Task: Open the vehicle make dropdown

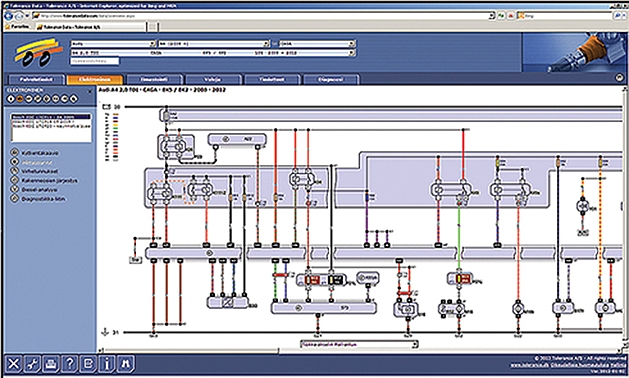Action: click(113, 43)
